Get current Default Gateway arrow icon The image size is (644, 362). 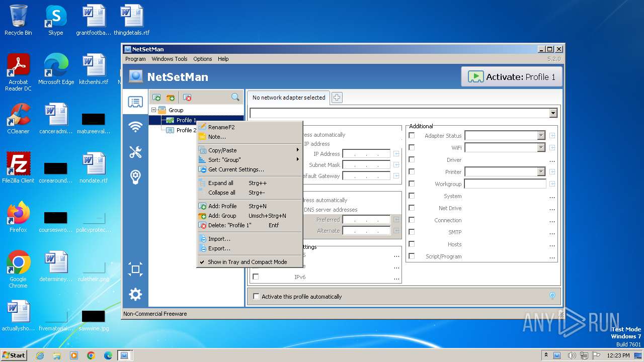[x=396, y=176]
